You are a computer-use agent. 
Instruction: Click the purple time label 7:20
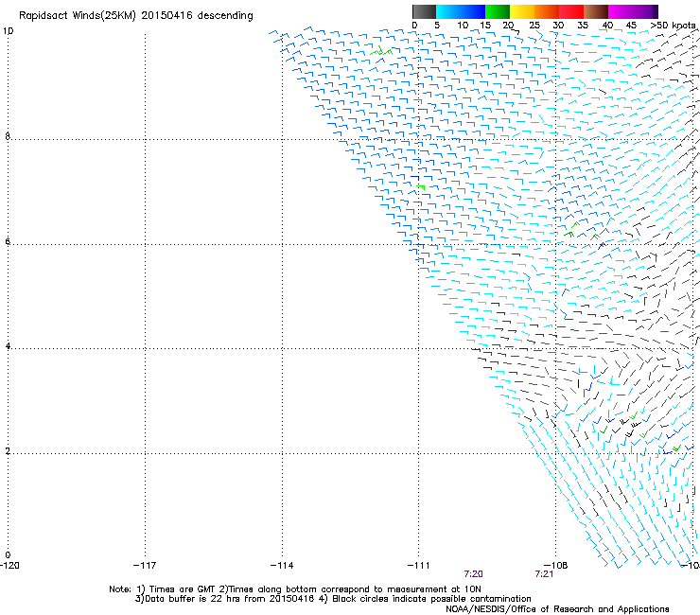click(x=473, y=574)
